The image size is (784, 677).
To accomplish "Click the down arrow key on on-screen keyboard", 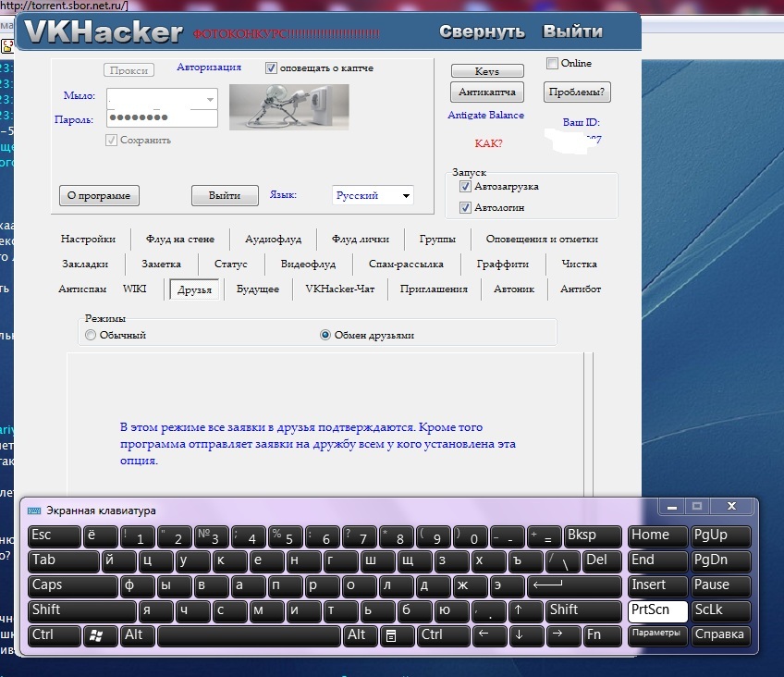I will click(x=526, y=635).
